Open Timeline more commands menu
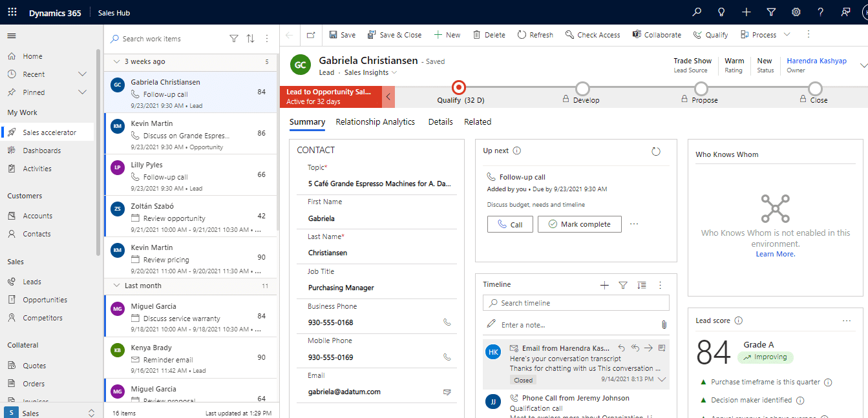 pyautogui.click(x=660, y=285)
